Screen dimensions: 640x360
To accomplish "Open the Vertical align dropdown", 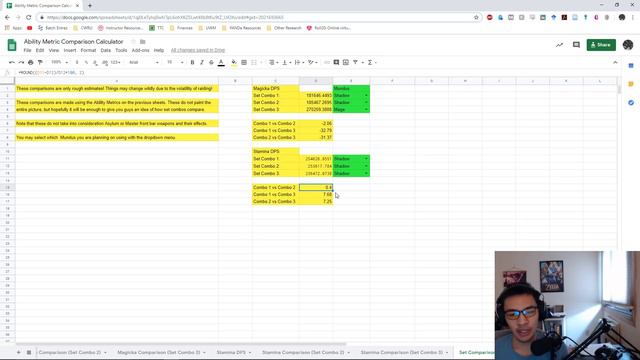I will [x=286, y=62].
